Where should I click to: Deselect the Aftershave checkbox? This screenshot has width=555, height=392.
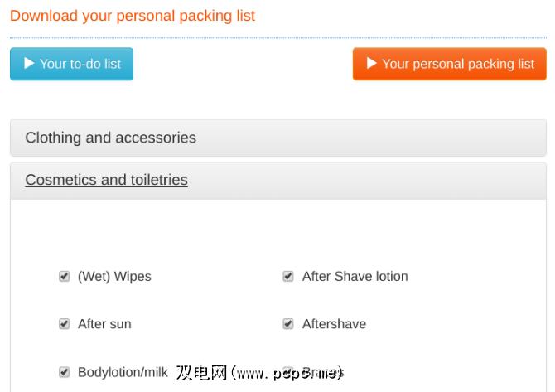pyautogui.click(x=288, y=324)
